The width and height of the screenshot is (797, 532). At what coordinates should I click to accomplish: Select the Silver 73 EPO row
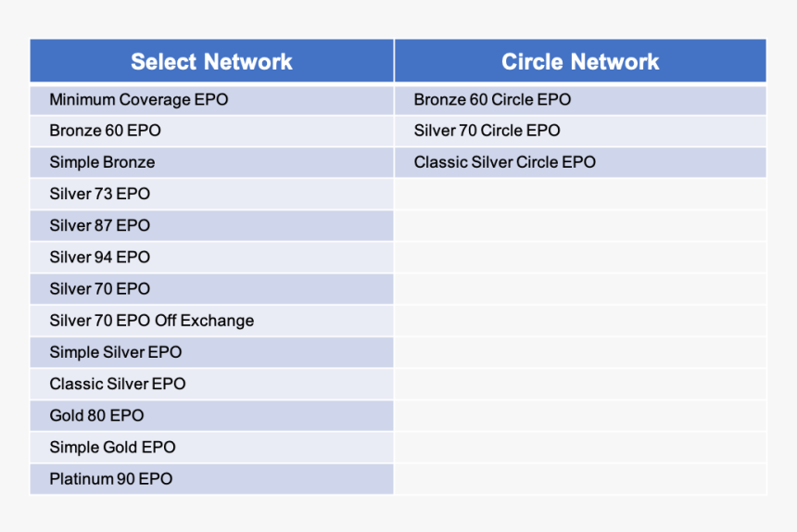pos(211,194)
